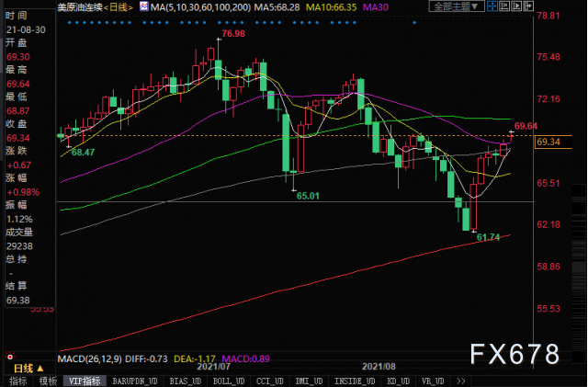Viewport: 588px width, 387px height.
Task: Click the jump-to-start chart icon
Action: point(504,6)
